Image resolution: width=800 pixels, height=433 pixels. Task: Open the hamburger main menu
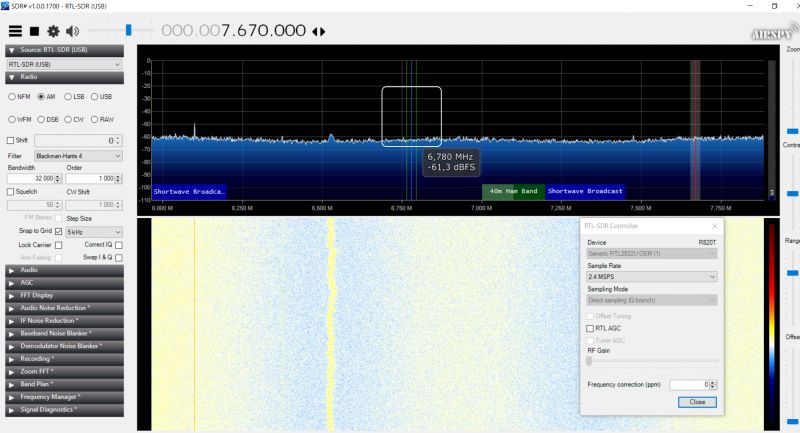point(15,31)
